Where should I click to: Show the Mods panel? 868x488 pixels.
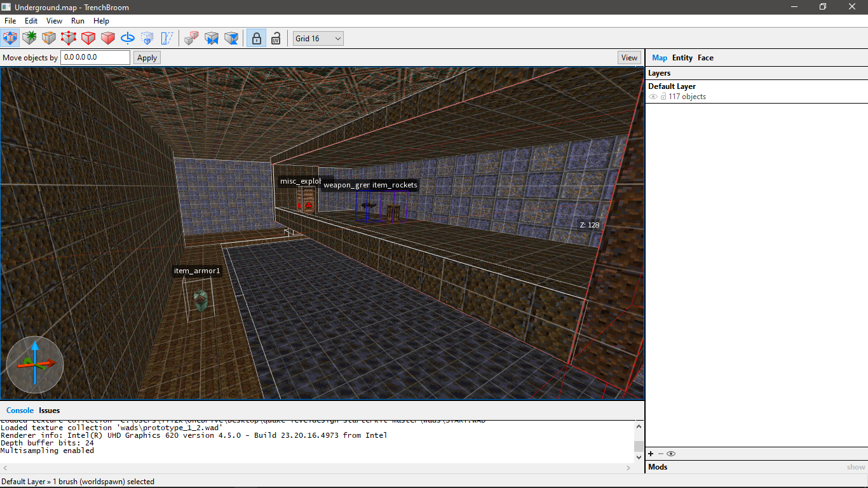856,467
